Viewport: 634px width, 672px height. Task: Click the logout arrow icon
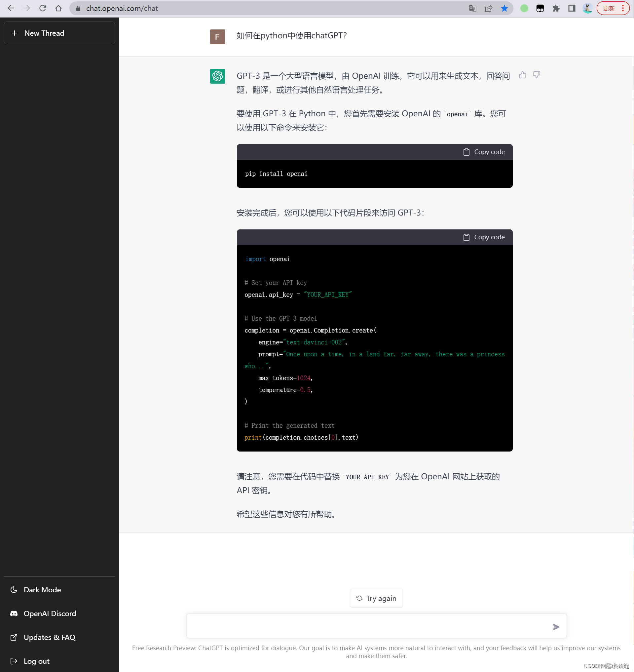click(x=14, y=661)
